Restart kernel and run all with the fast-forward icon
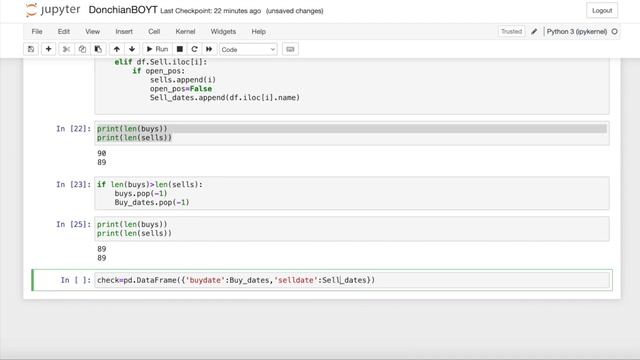 209,49
